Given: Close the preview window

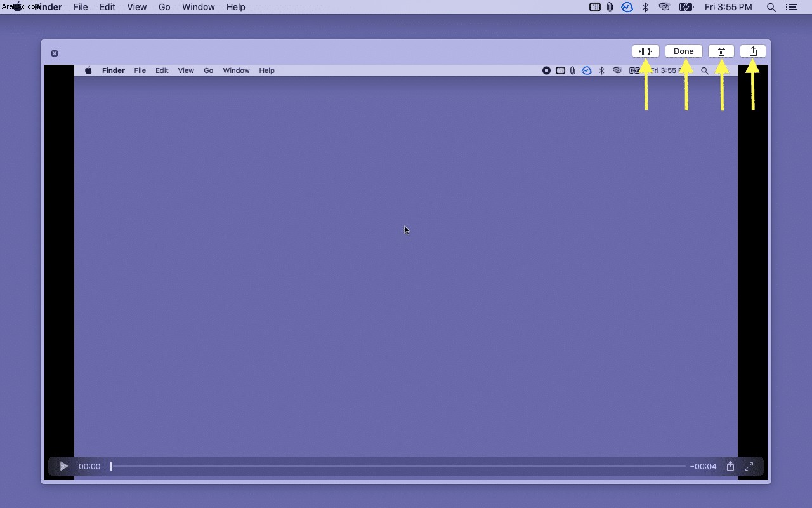Looking at the screenshot, I should 55,53.
